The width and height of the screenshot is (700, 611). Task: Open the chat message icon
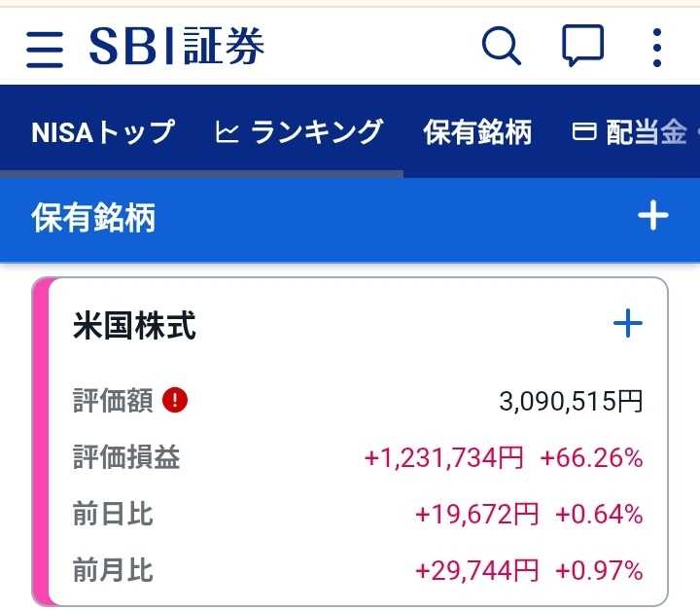click(x=583, y=46)
